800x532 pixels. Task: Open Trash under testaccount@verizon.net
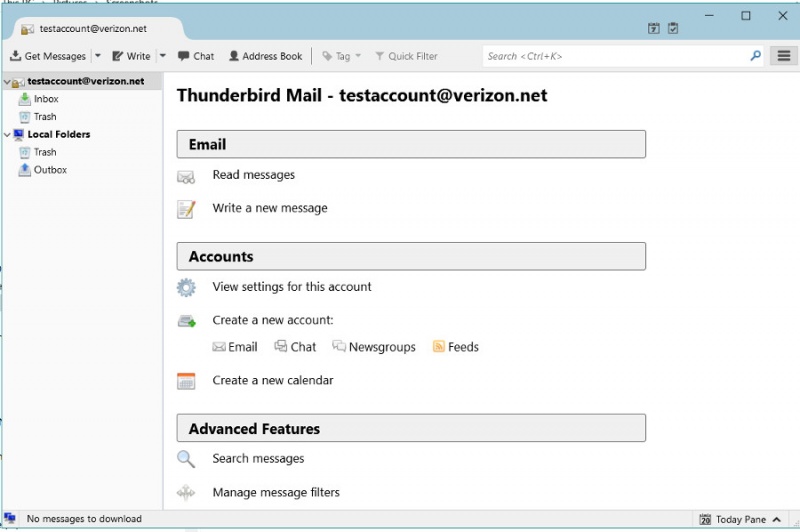45,117
